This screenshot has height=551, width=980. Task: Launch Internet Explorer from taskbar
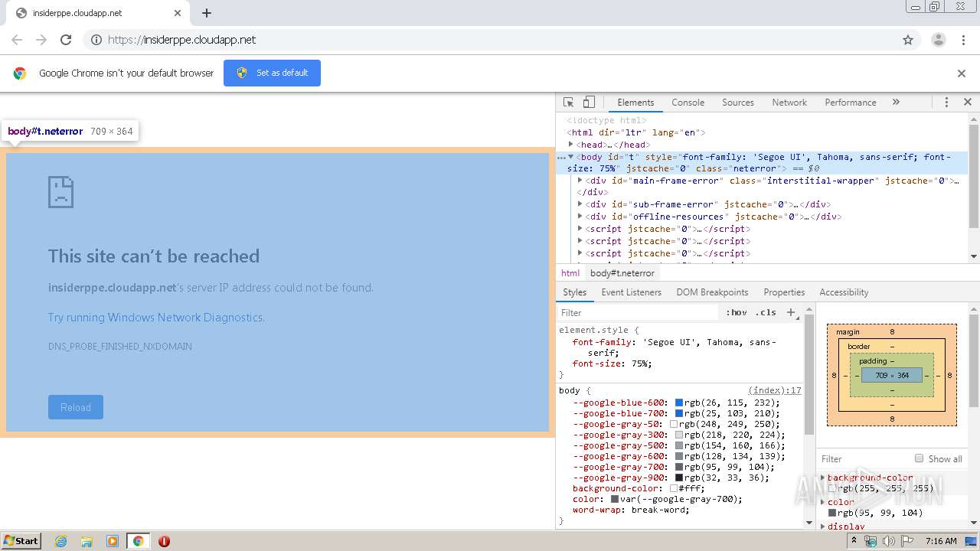coord(60,541)
